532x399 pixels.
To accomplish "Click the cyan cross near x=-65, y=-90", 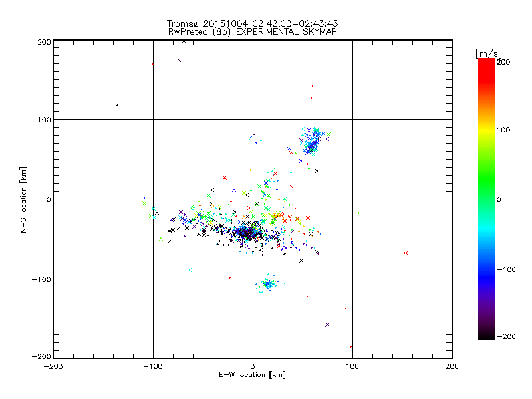I will [x=190, y=270].
